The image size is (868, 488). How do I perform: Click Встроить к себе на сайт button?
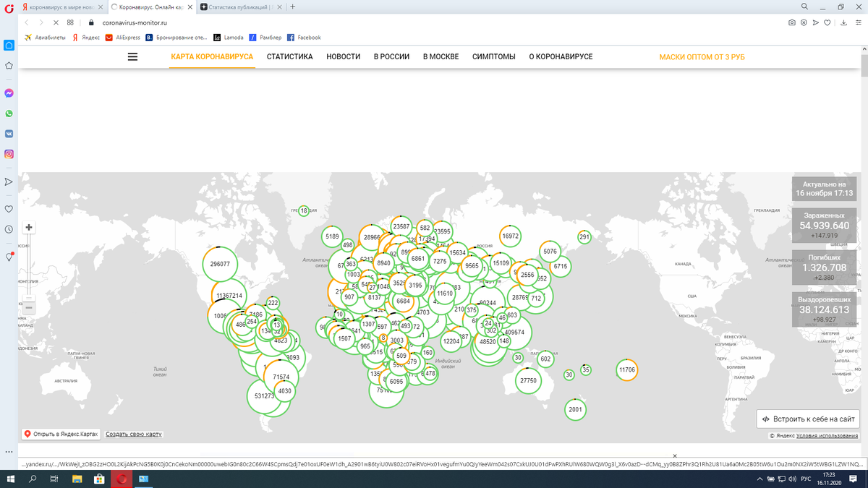tap(808, 419)
